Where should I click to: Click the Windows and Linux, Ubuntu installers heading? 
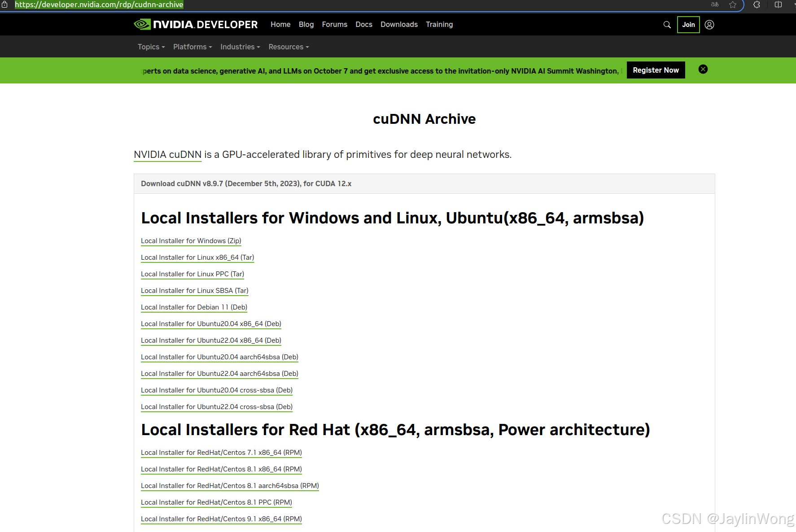point(393,218)
